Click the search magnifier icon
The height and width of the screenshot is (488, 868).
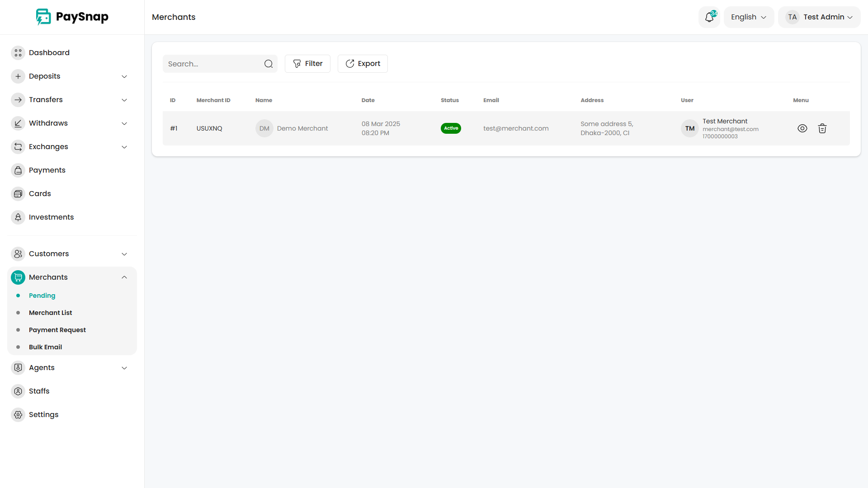269,64
